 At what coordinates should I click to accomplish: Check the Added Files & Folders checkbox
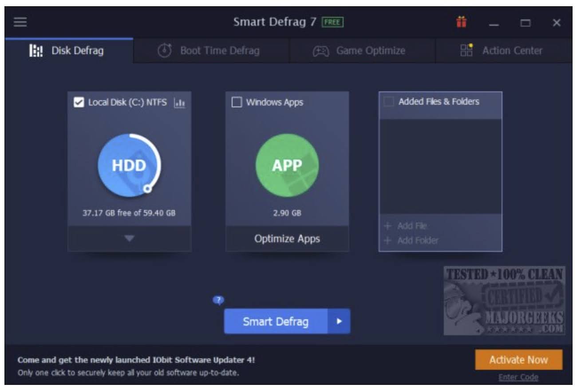tap(388, 102)
